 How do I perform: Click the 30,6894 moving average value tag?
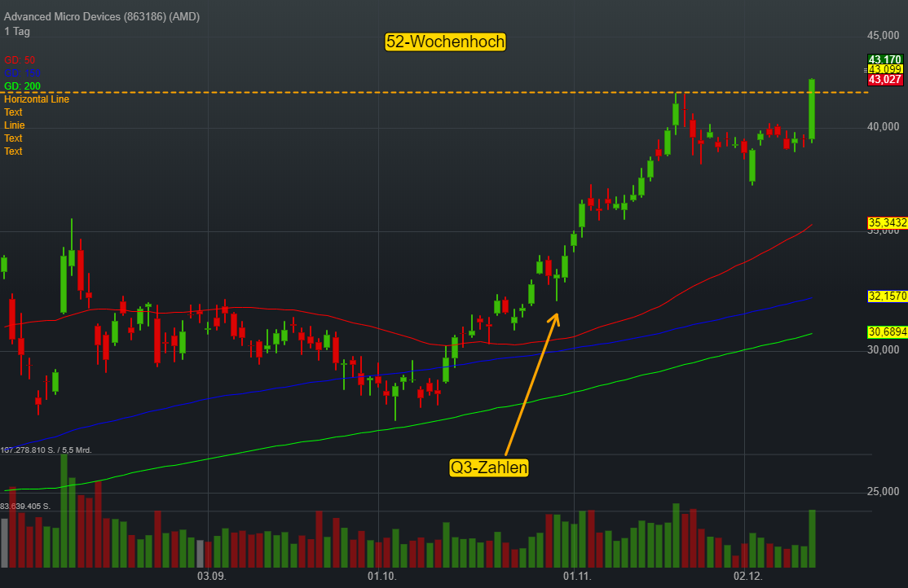pos(887,331)
